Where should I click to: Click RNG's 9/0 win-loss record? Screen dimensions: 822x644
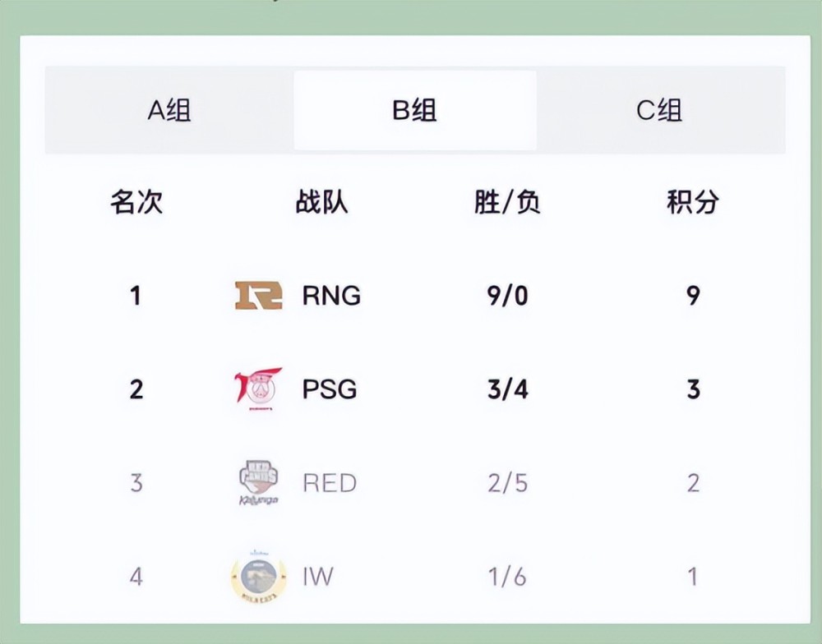507,296
